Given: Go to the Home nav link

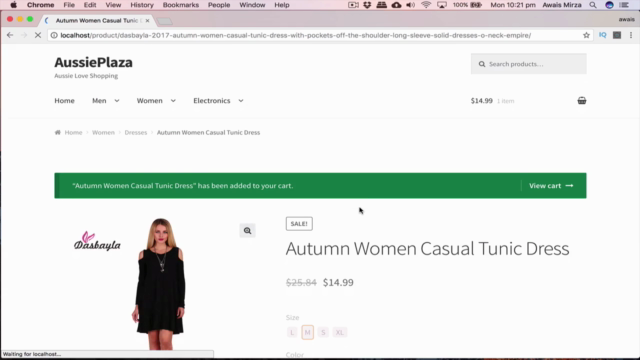Looking at the screenshot, I should point(64,100).
